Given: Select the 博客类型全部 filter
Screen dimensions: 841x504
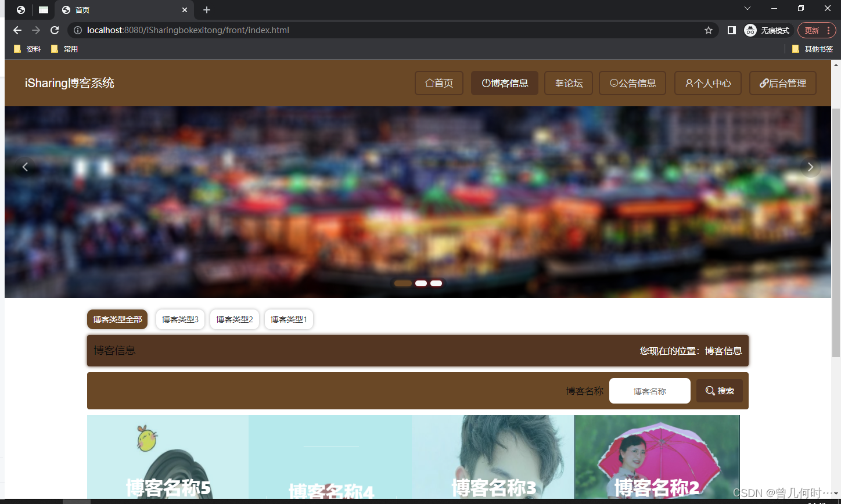Looking at the screenshot, I should point(117,319).
